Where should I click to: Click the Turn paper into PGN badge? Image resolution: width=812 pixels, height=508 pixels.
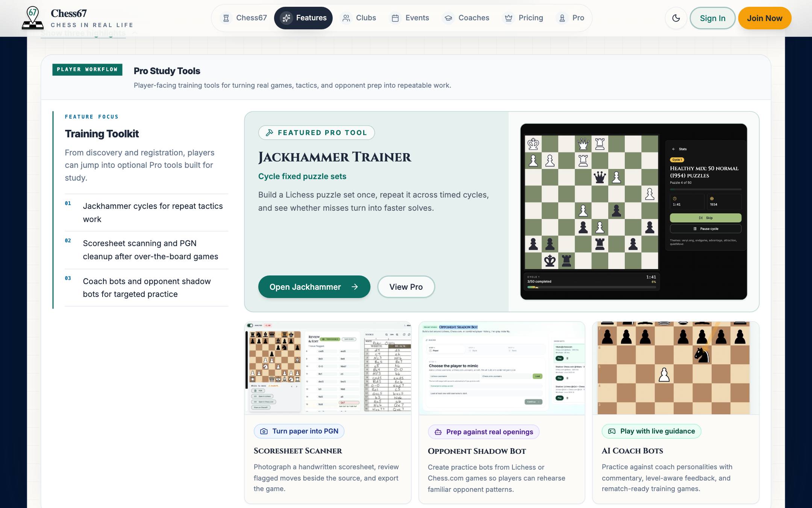(x=299, y=431)
